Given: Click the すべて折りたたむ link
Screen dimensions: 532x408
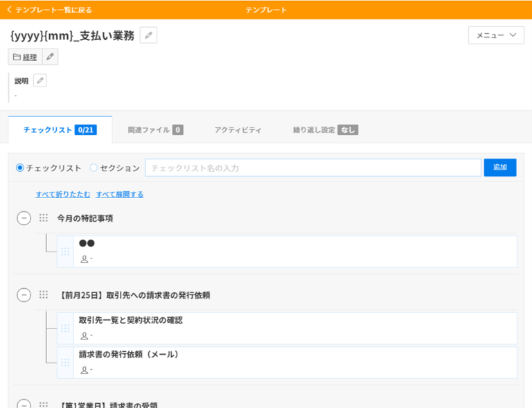Looking at the screenshot, I should coord(63,195).
